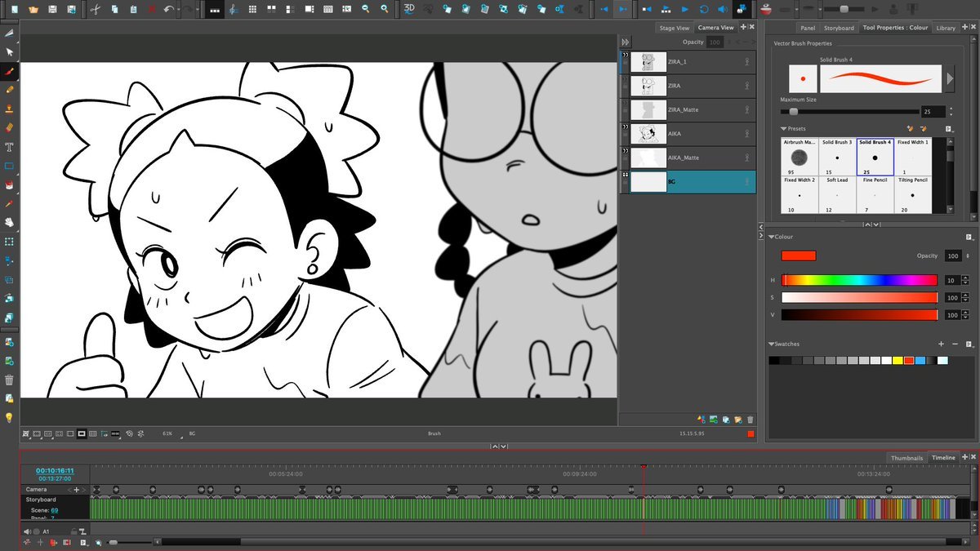
Task: Collapse the Presets section
Action: 784,129
